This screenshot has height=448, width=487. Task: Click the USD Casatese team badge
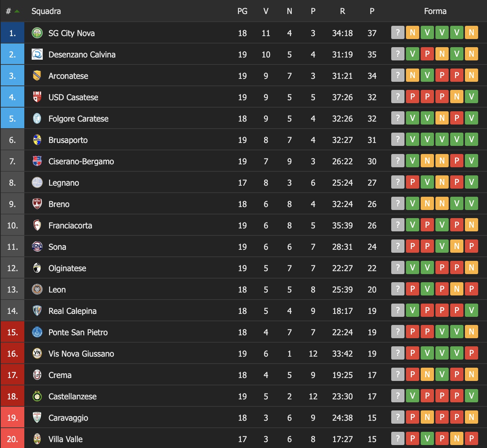pyautogui.click(x=37, y=97)
